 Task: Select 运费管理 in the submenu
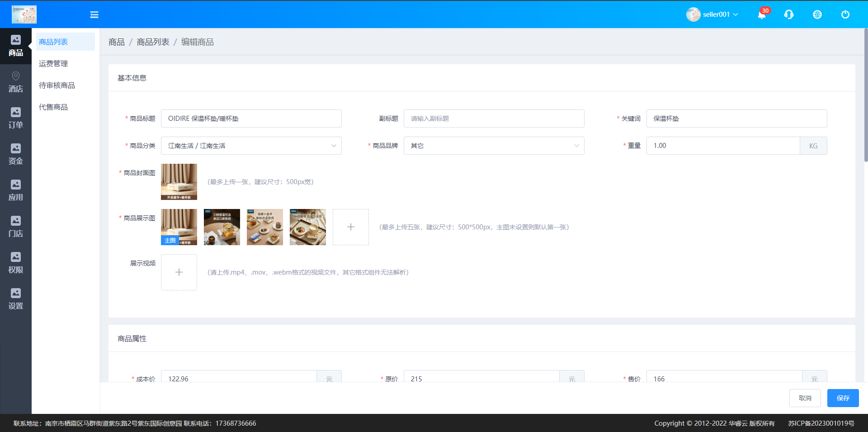[x=53, y=64]
